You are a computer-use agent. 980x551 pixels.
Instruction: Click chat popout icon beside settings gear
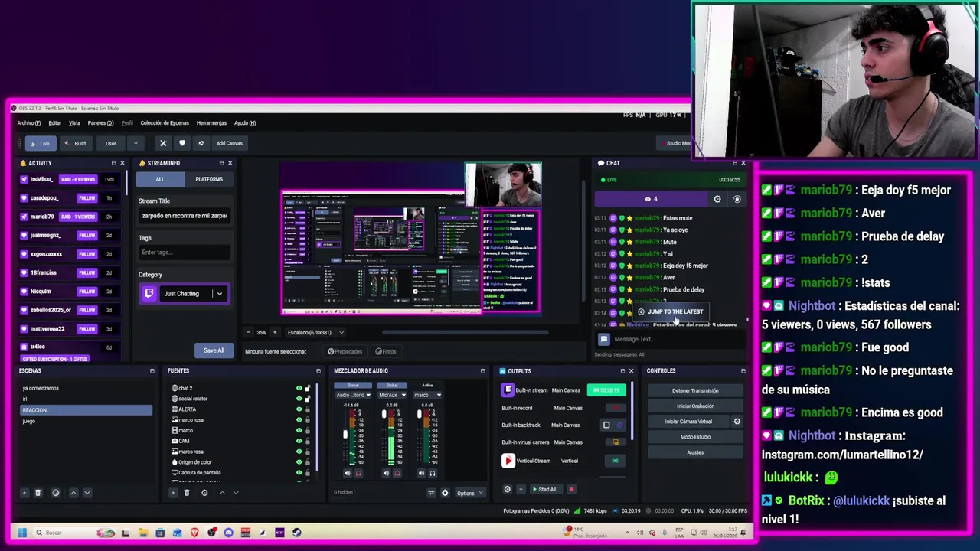(x=737, y=199)
